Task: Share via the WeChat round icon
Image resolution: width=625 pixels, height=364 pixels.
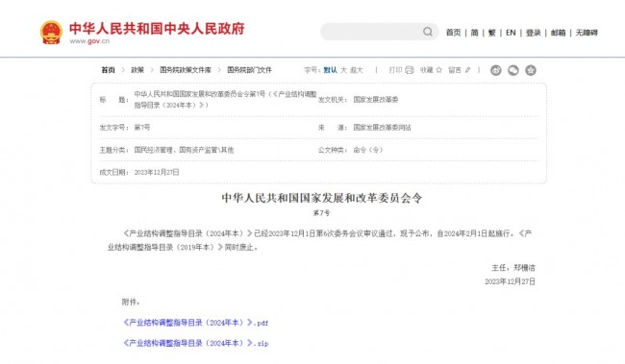Action: click(x=513, y=70)
